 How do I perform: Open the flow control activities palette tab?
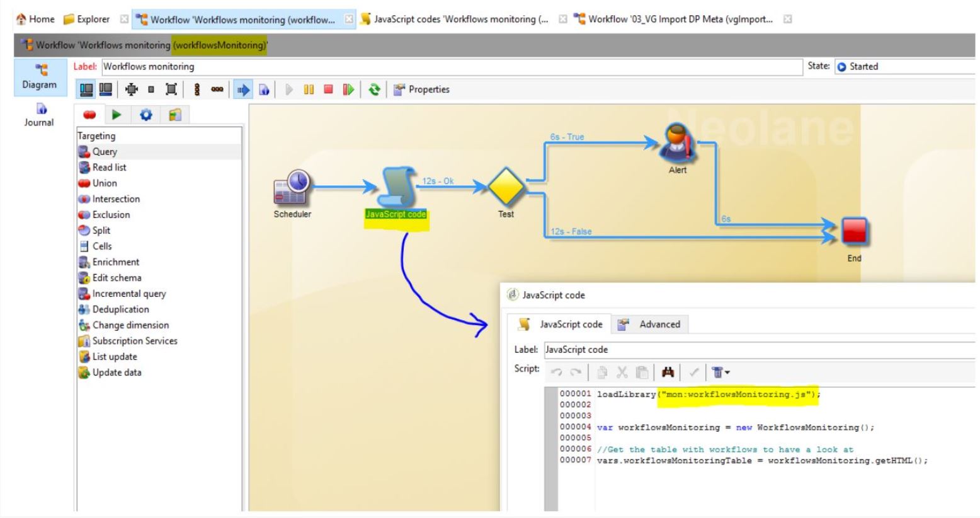[x=117, y=115]
